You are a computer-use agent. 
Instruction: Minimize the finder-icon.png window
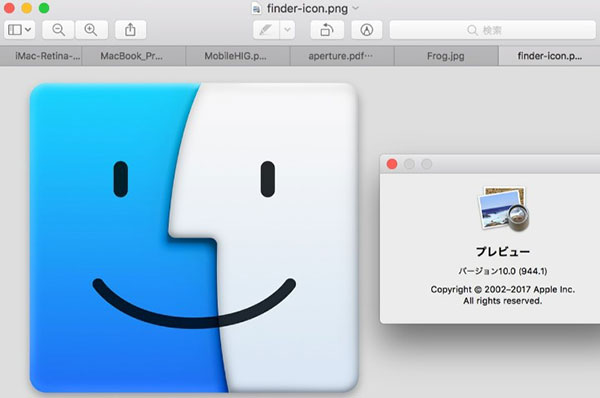click(x=26, y=8)
